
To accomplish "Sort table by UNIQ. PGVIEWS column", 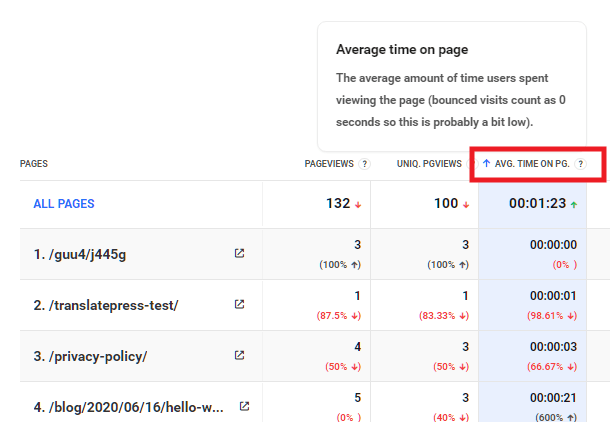I will tap(429, 164).
